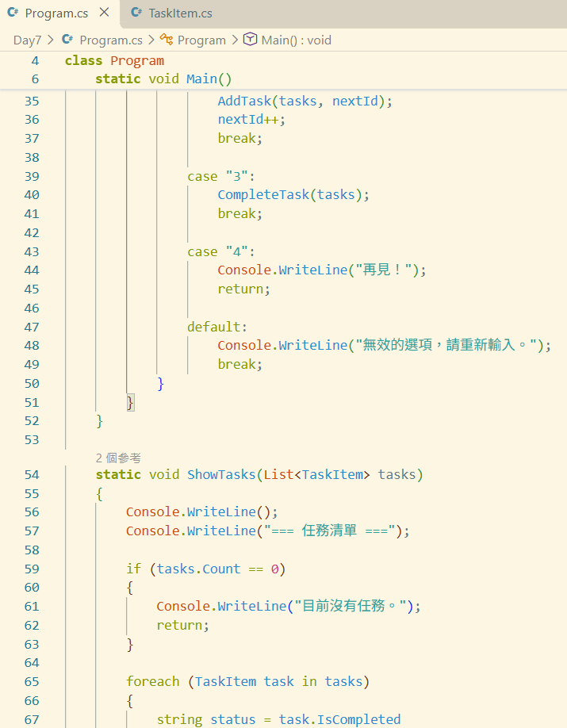
Task: Click the "=== 任務清單 ===" string
Action: [330, 531]
